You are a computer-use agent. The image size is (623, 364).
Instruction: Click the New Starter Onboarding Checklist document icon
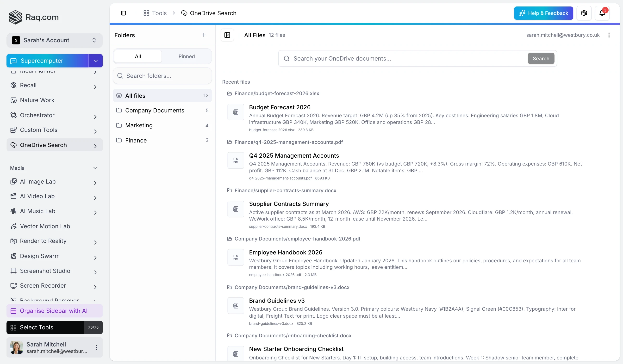(x=236, y=354)
